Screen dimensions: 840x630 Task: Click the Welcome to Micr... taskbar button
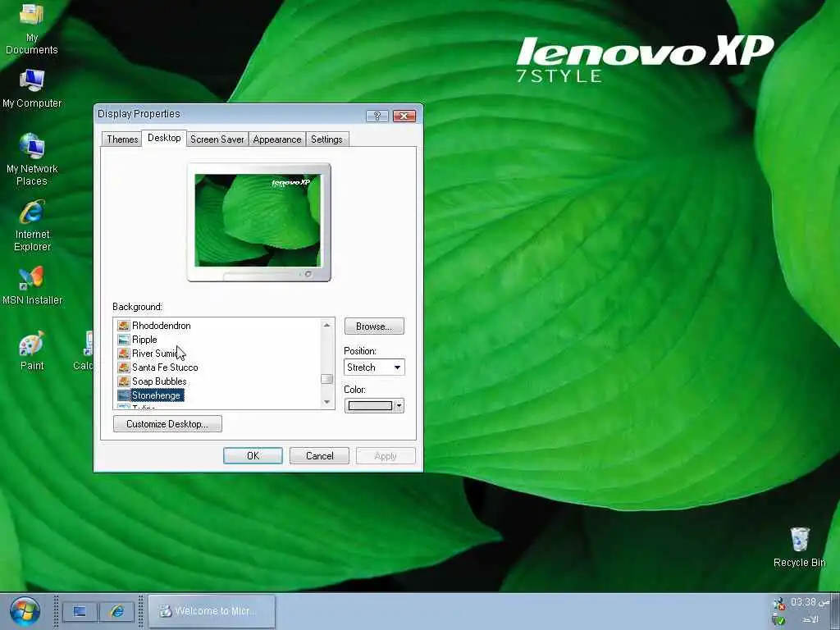212,611
